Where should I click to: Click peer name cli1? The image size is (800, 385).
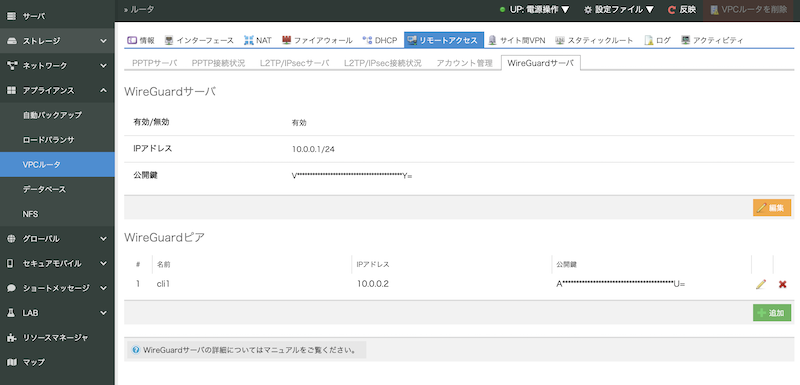click(x=163, y=284)
